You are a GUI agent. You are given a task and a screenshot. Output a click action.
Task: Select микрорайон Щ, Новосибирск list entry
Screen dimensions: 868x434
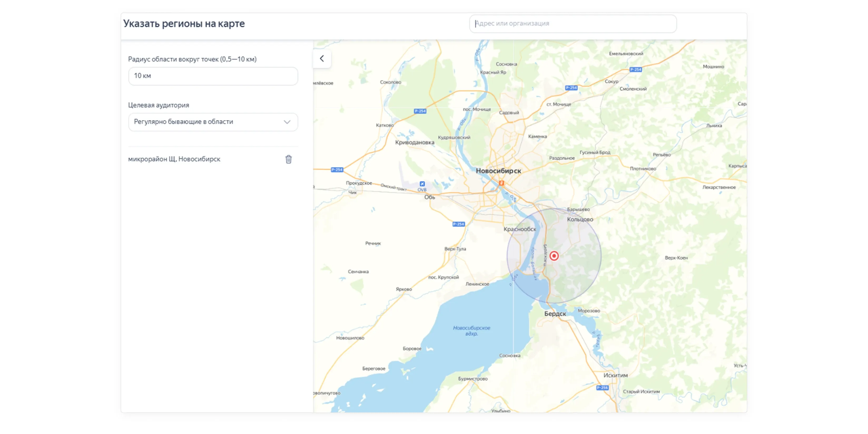(x=174, y=159)
